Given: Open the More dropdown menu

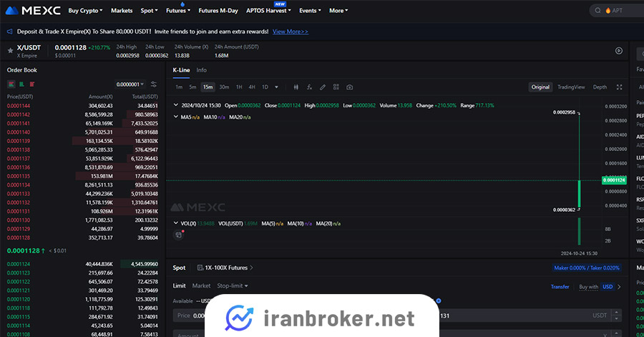Looking at the screenshot, I should [338, 11].
